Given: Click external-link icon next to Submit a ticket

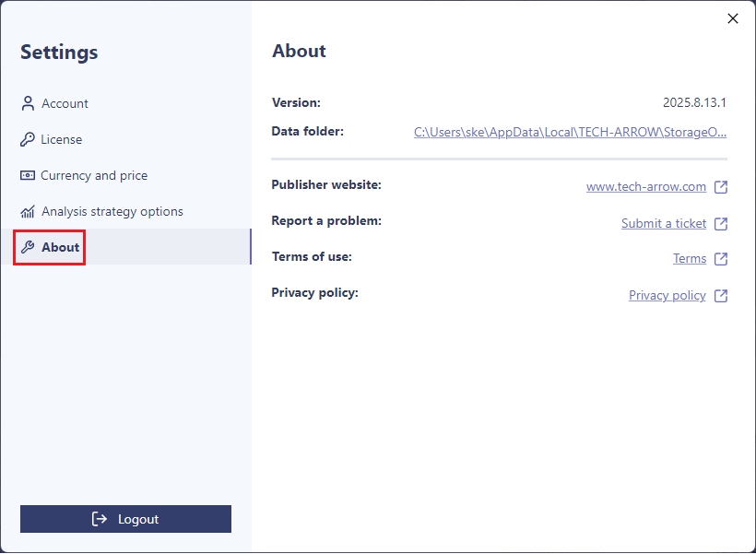Looking at the screenshot, I should tap(721, 224).
